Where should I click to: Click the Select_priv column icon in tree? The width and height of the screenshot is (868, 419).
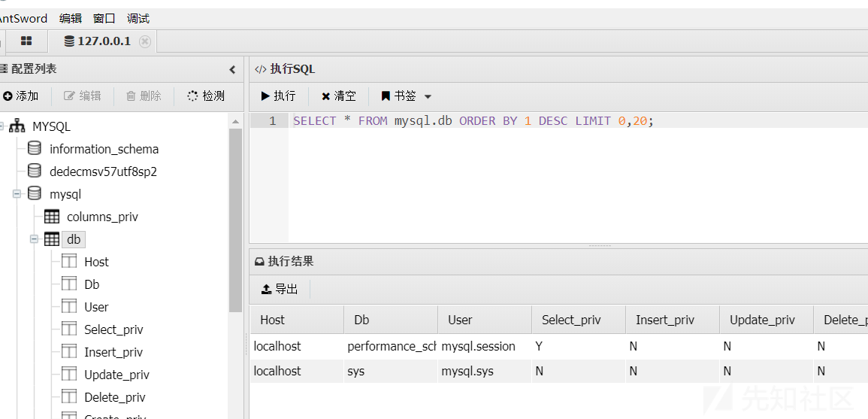(69, 329)
